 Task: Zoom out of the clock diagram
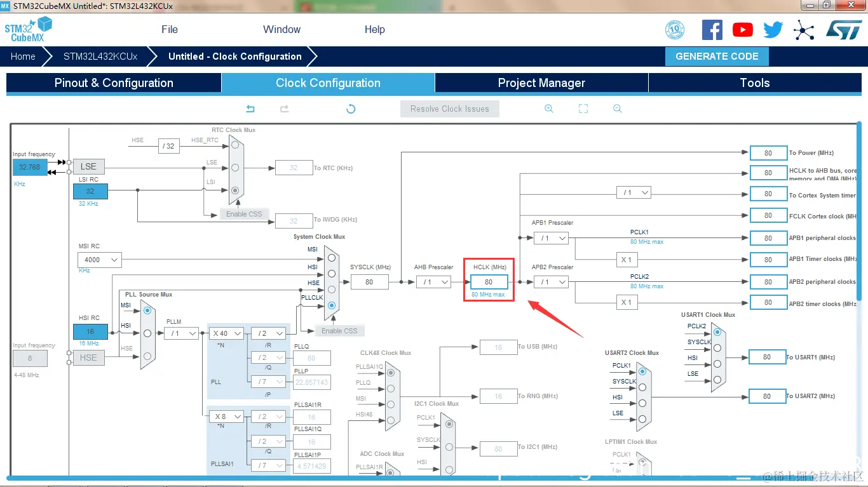(x=618, y=109)
